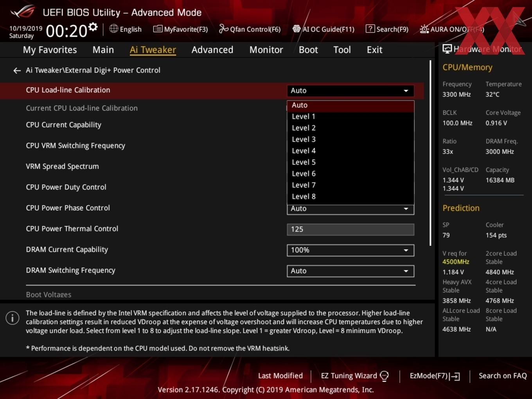The height and width of the screenshot is (399, 532).
Task: Open the Advanced tab
Action: (x=212, y=50)
